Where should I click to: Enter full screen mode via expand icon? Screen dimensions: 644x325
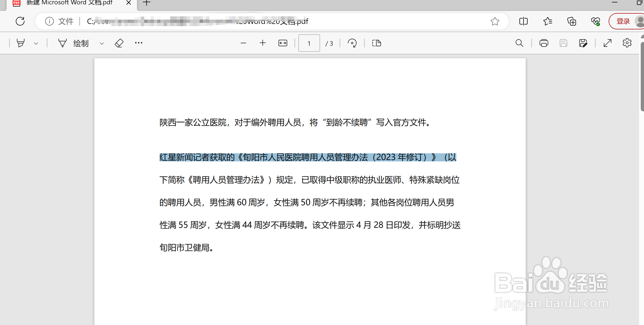(607, 43)
